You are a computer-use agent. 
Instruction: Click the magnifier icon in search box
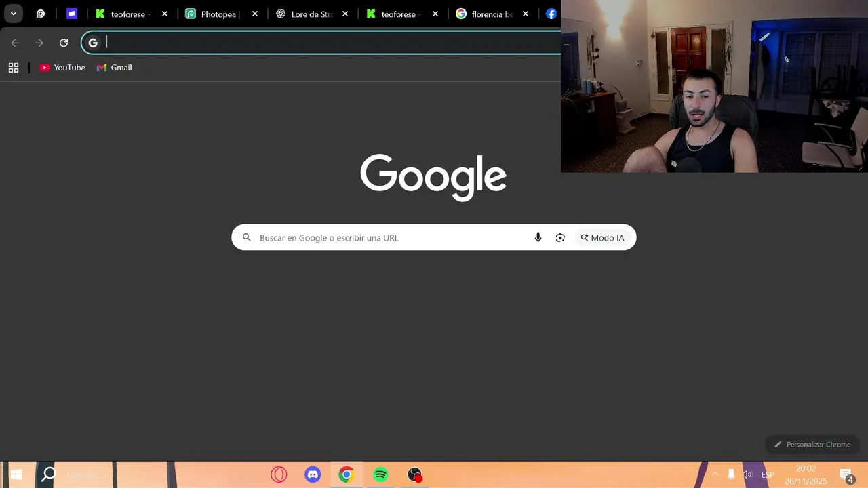[247, 237]
